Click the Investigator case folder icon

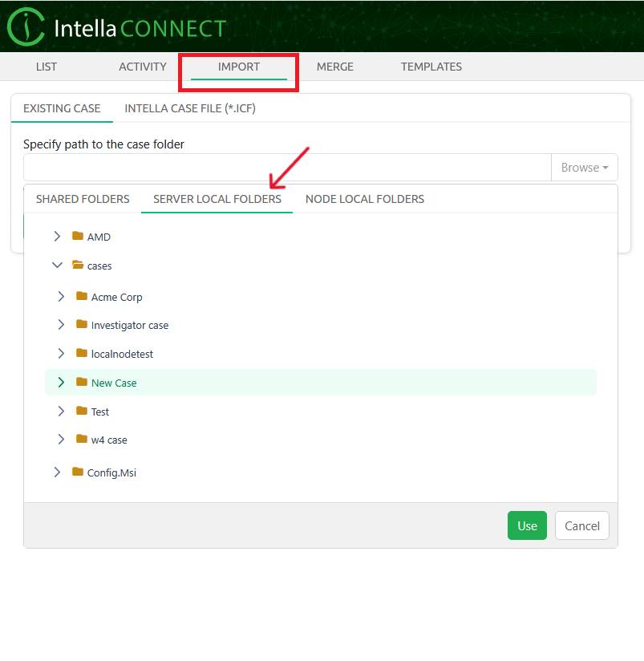82,325
